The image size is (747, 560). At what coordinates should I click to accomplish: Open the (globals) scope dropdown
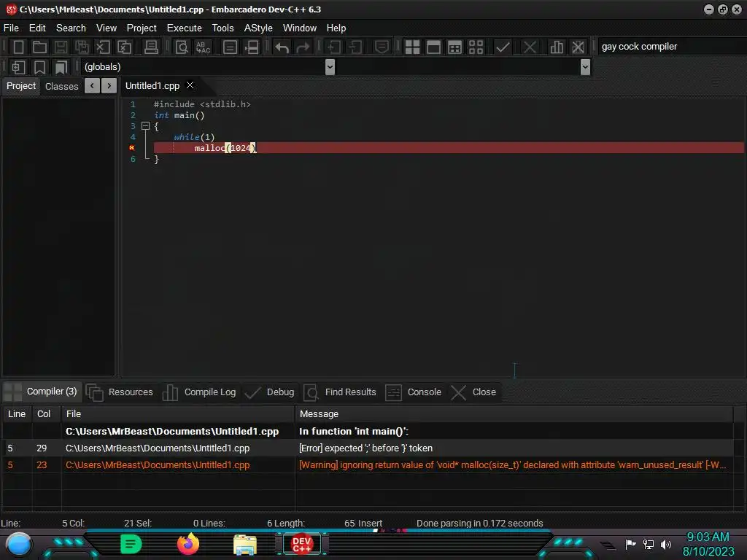click(330, 67)
